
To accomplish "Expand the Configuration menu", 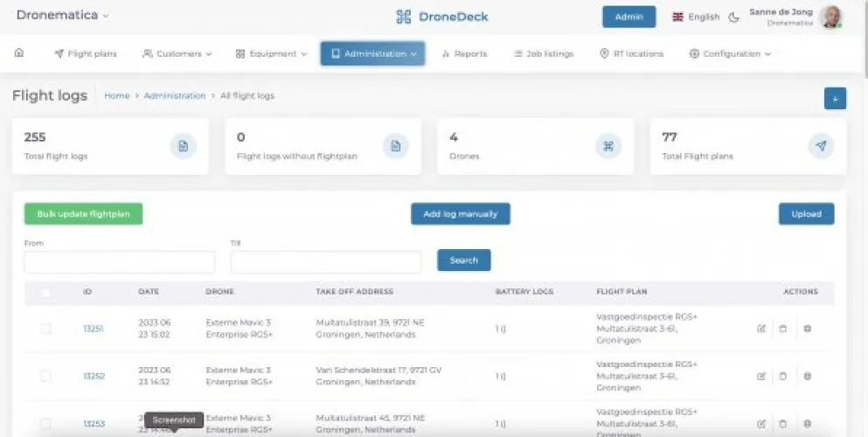I will 730,54.
